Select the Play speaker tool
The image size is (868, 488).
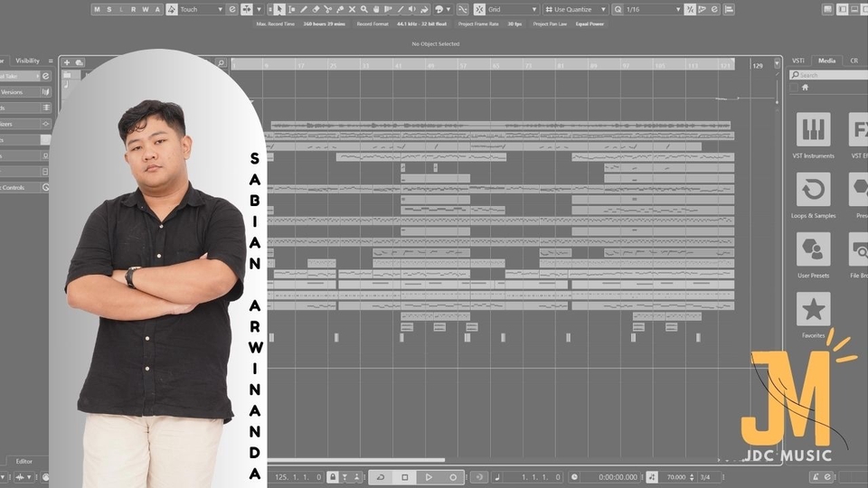point(412,9)
